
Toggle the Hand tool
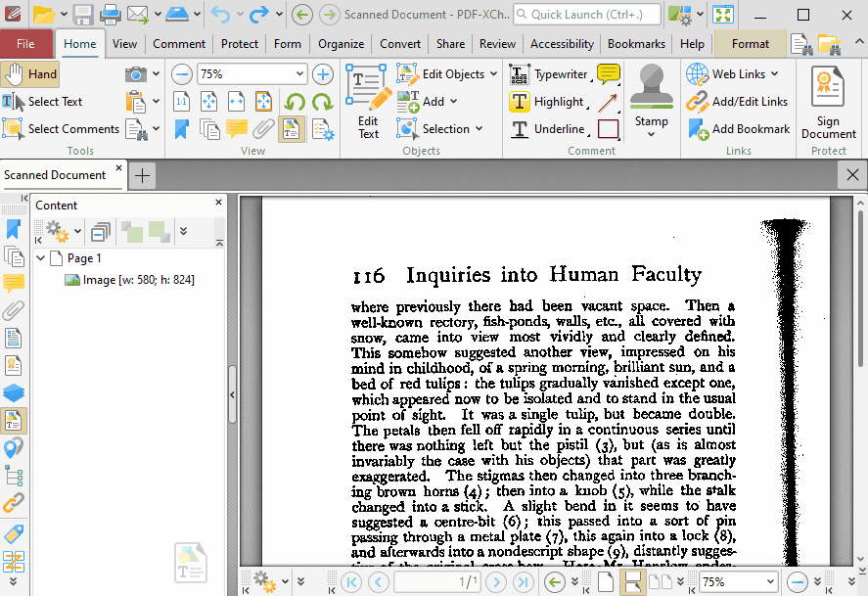coord(30,74)
